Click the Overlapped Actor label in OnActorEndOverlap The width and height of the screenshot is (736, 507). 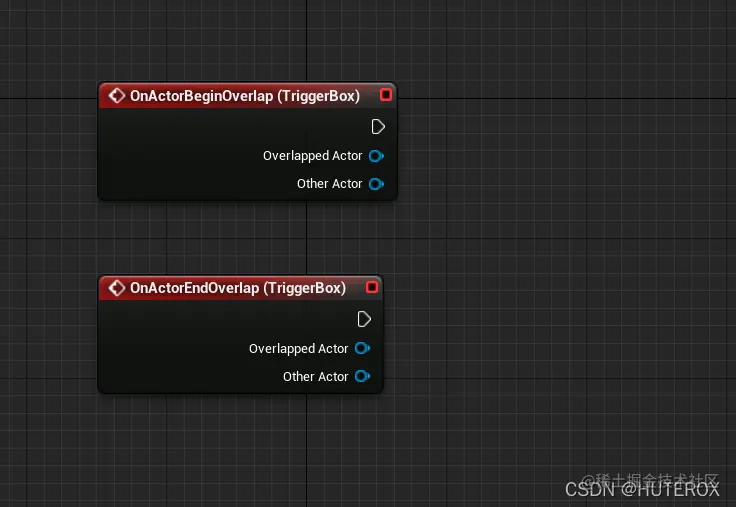299,349
